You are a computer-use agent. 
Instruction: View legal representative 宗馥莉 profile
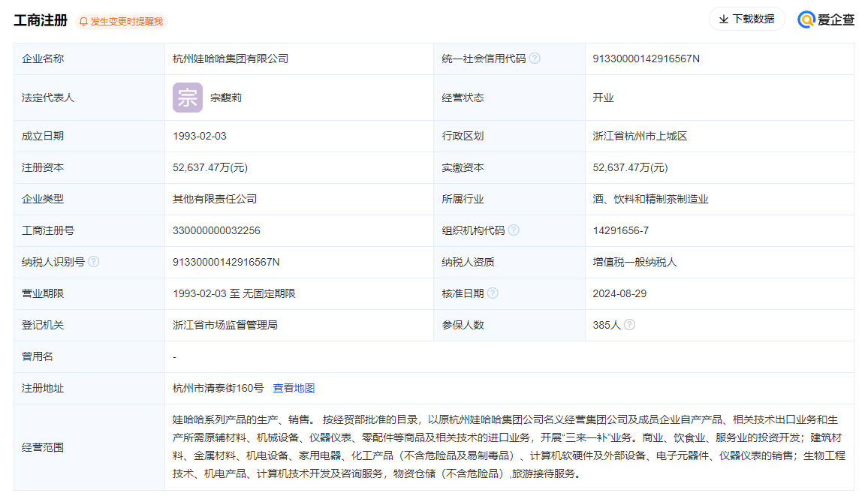[224, 97]
